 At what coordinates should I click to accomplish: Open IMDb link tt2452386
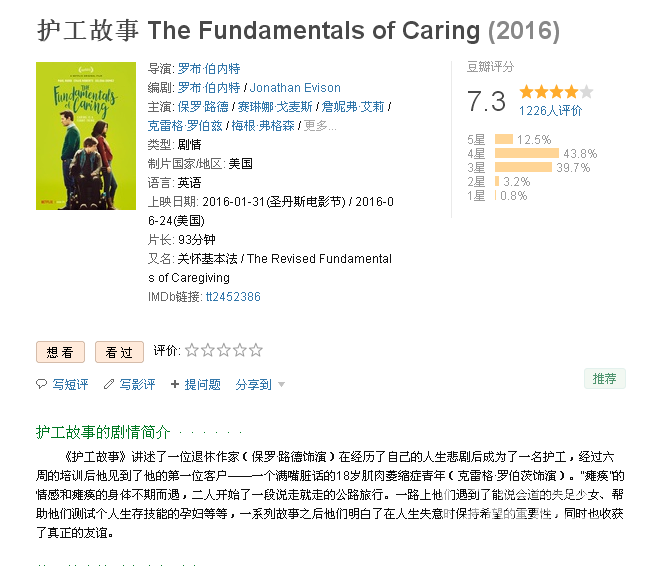click(x=233, y=296)
